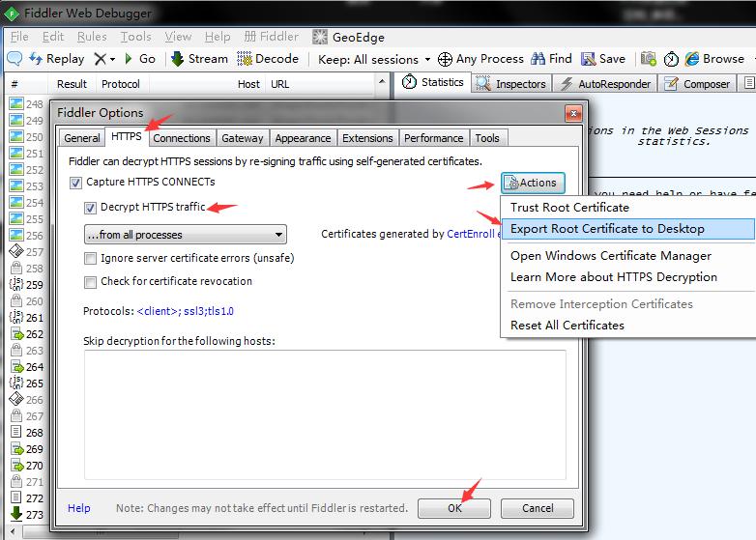The image size is (756, 540).
Task: Click the OK button
Action: click(454, 508)
